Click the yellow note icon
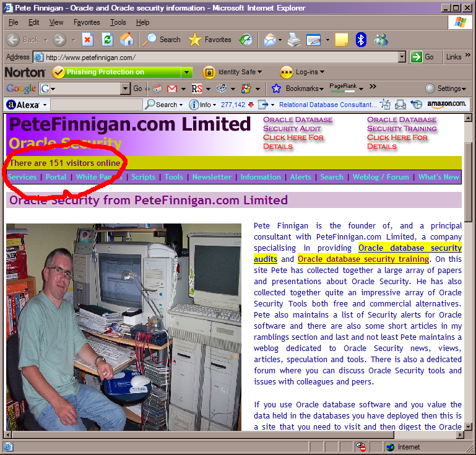The image size is (476, 455). pyautogui.click(x=342, y=40)
